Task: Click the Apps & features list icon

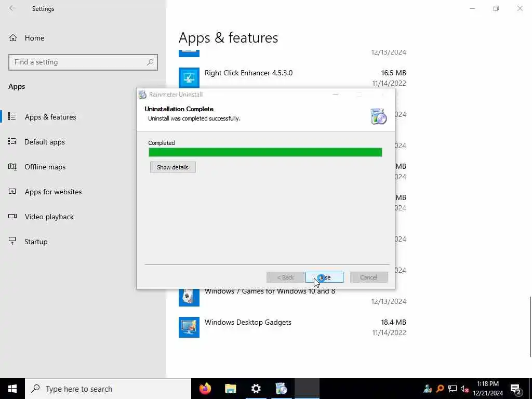Action: (x=12, y=116)
